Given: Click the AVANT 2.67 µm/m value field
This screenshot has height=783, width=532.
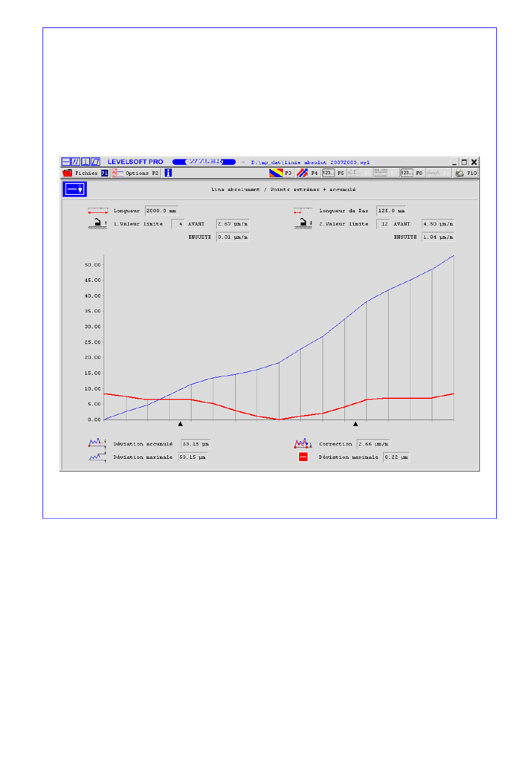Looking at the screenshot, I should point(232,224).
